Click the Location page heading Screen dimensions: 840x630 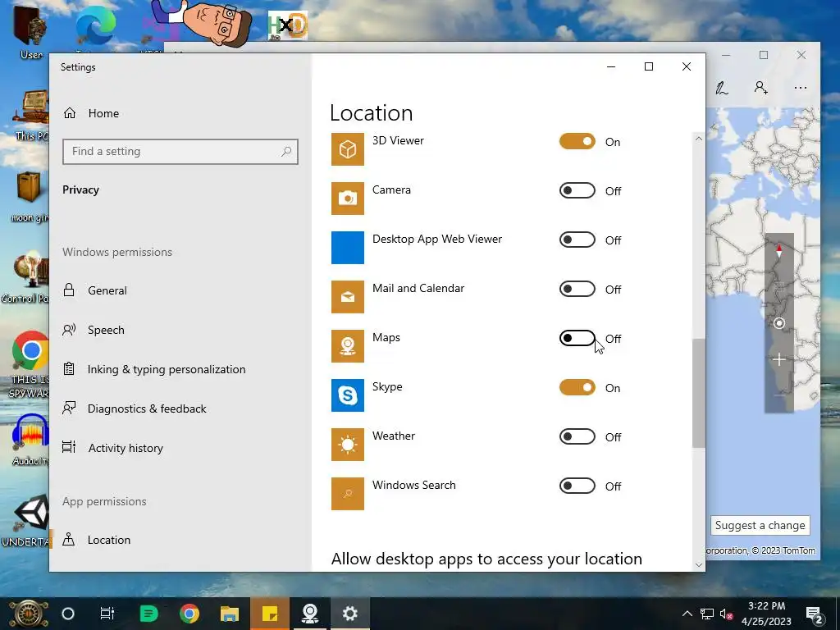372,113
